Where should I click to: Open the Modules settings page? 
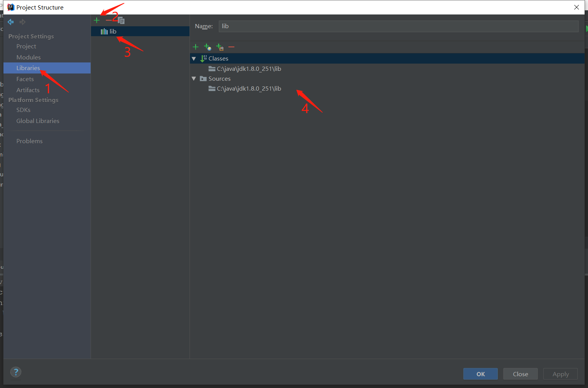(29, 57)
